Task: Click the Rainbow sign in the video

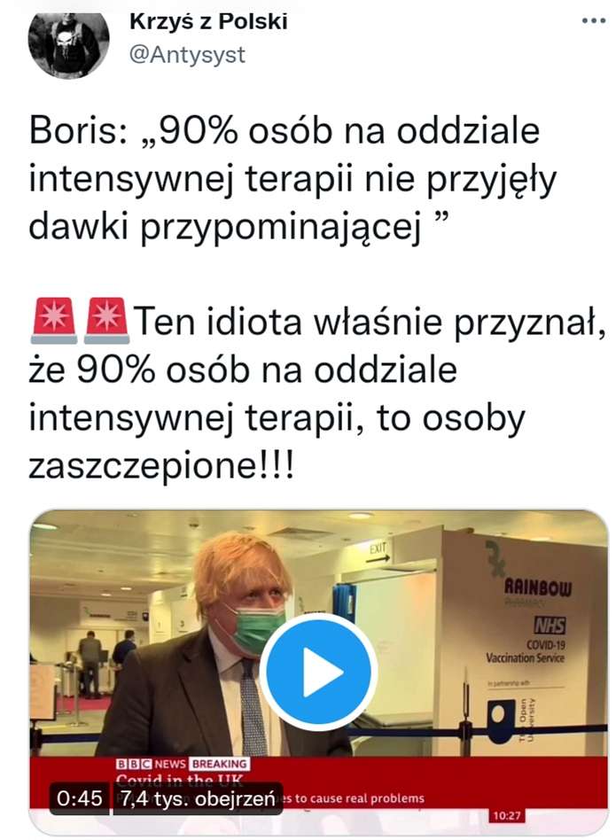Action: point(538,587)
